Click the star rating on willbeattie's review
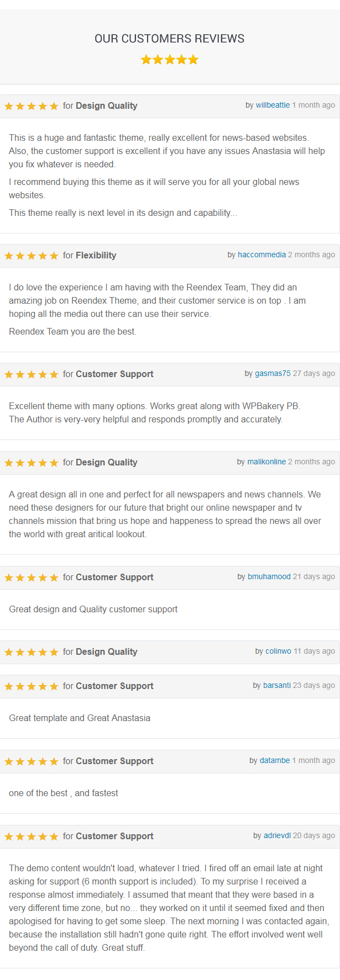Image resolution: width=340 pixels, height=980 pixels. coord(32,106)
